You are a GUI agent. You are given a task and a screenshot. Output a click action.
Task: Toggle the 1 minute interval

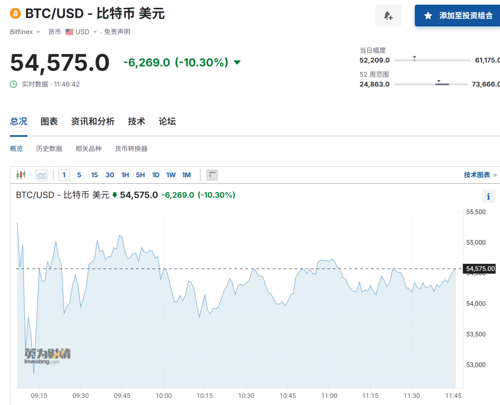pyautogui.click(x=64, y=175)
